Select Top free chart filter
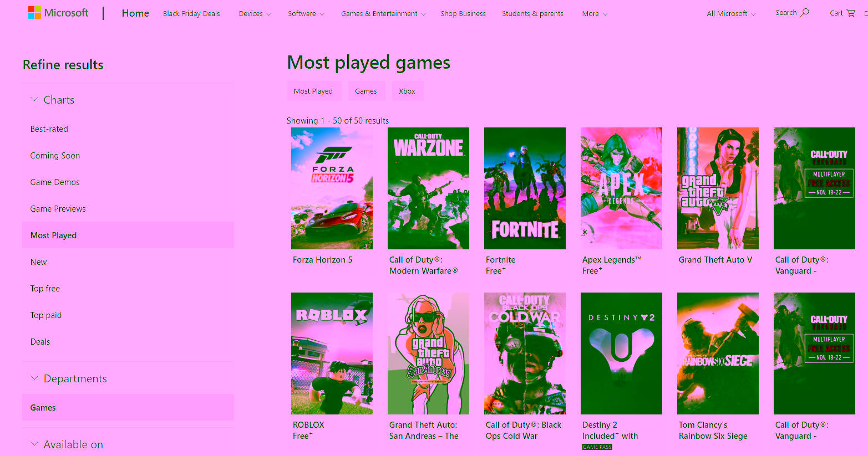 45,289
